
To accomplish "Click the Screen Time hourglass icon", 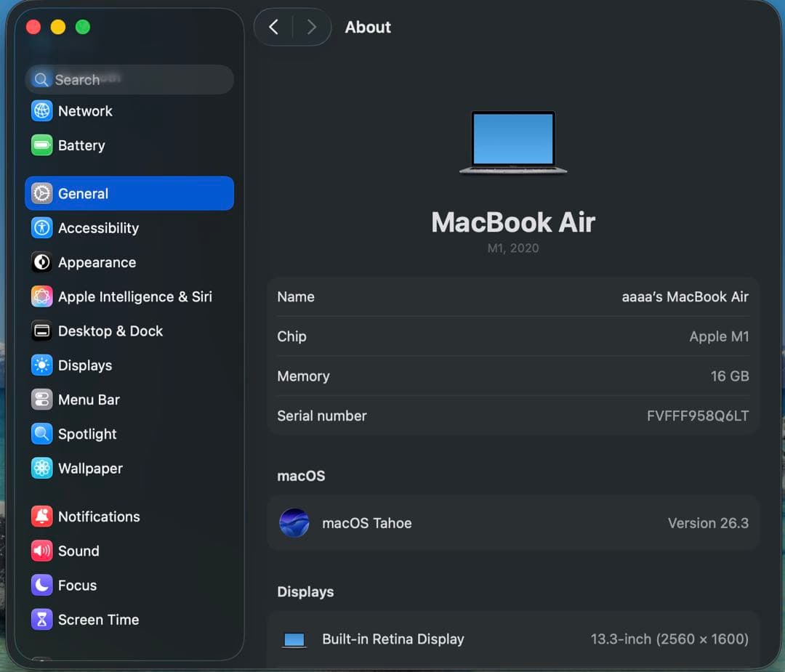I will point(41,620).
